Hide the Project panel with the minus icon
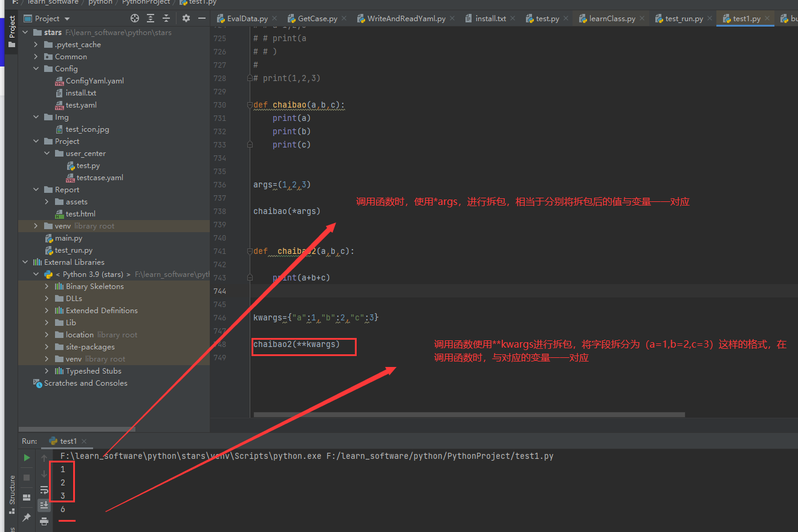Screen dimensions: 798x532 click(202, 18)
